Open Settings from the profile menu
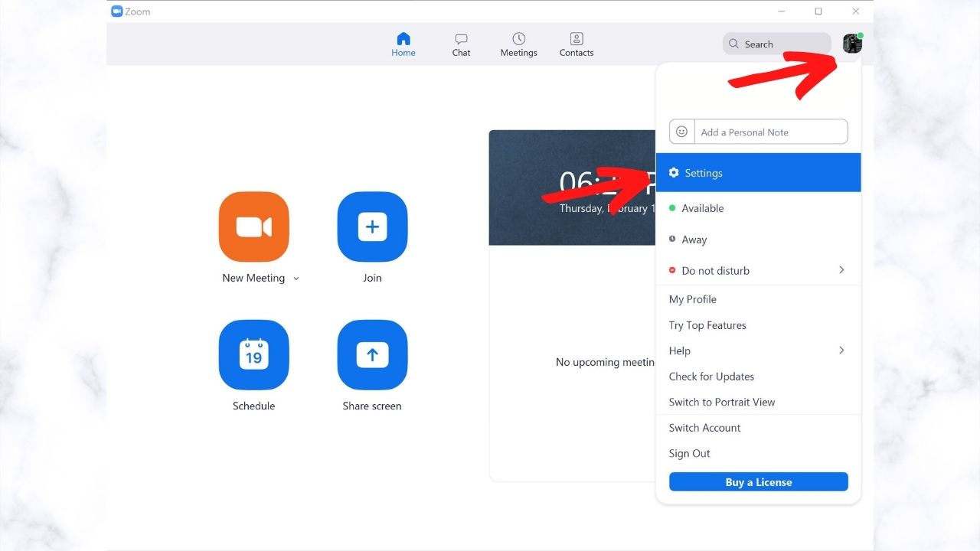Image resolution: width=980 pixels, height=551 pixels. 703,173
